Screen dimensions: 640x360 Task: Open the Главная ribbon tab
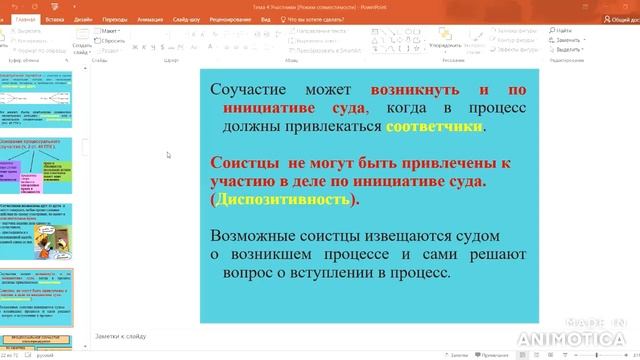tap(25, 19)
